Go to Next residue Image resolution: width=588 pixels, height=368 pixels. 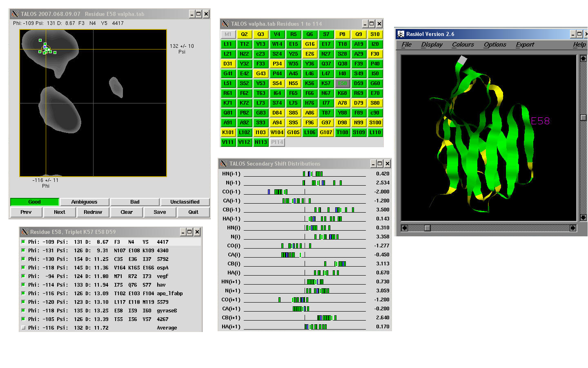[60, 212]
